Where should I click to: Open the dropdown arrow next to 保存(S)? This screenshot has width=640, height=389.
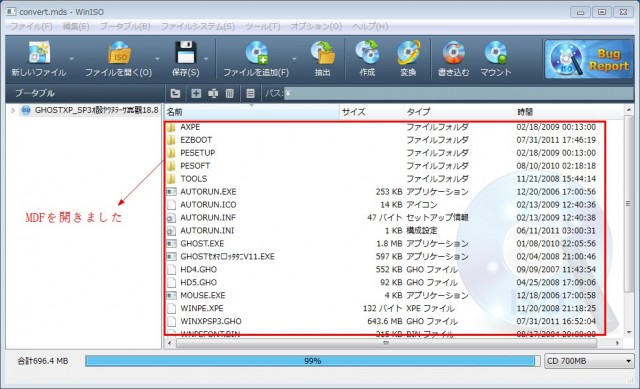[206, 59]
